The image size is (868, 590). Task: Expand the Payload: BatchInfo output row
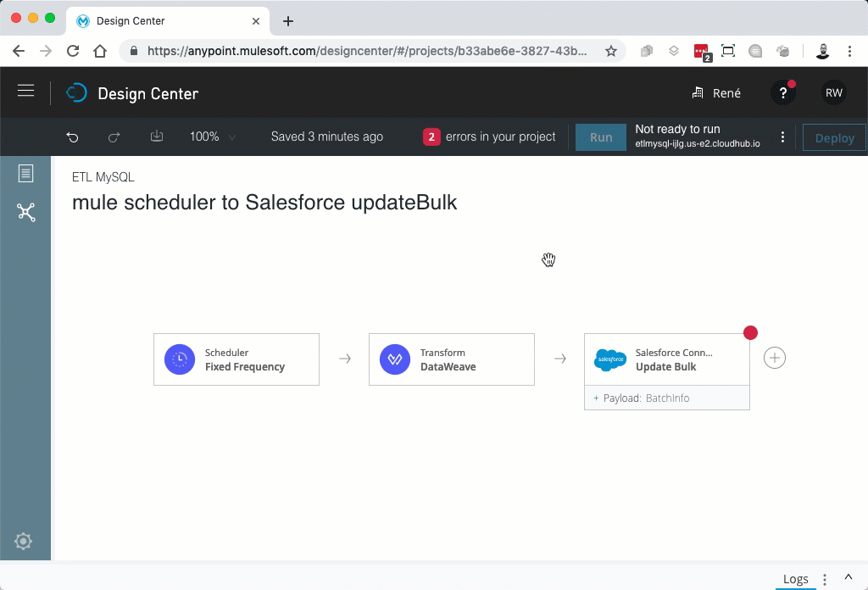(x=667, y=398)
